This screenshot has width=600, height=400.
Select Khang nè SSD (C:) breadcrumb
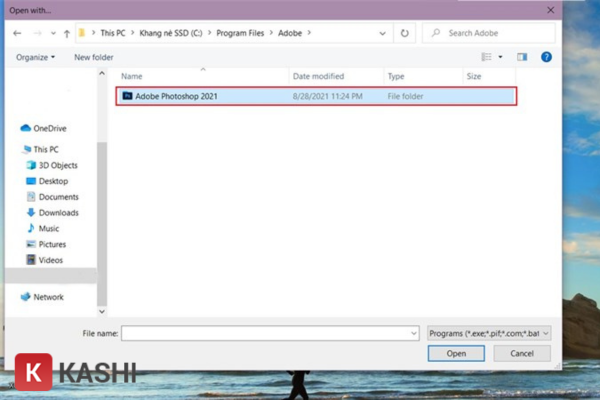pyautogui.click(x=171, y=33)
